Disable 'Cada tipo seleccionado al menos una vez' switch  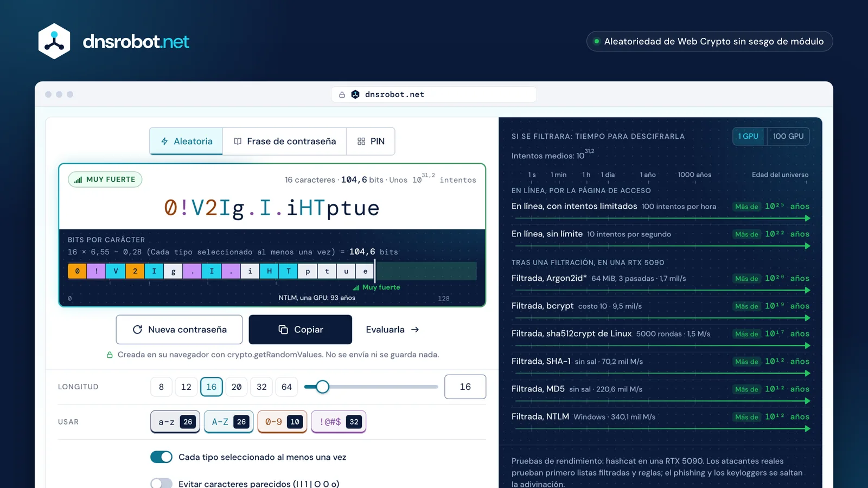(x=161, y=457)
